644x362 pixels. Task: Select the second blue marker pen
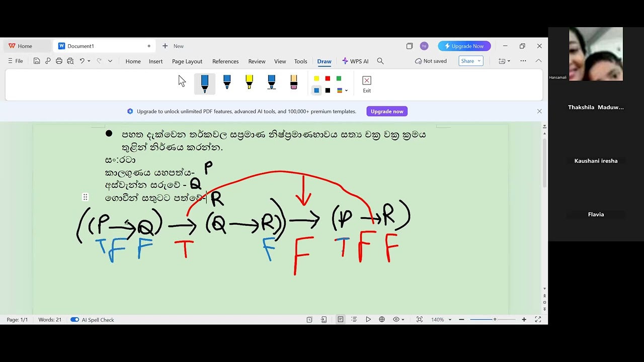(x=227, y=82)
